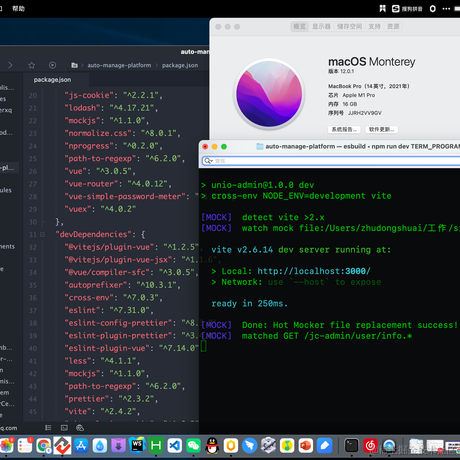Click the "js-cookie" line in package.json
Image resolution: width=460 pixels, height=460 pixels.
pyautogui.click(x=113, y=95)
